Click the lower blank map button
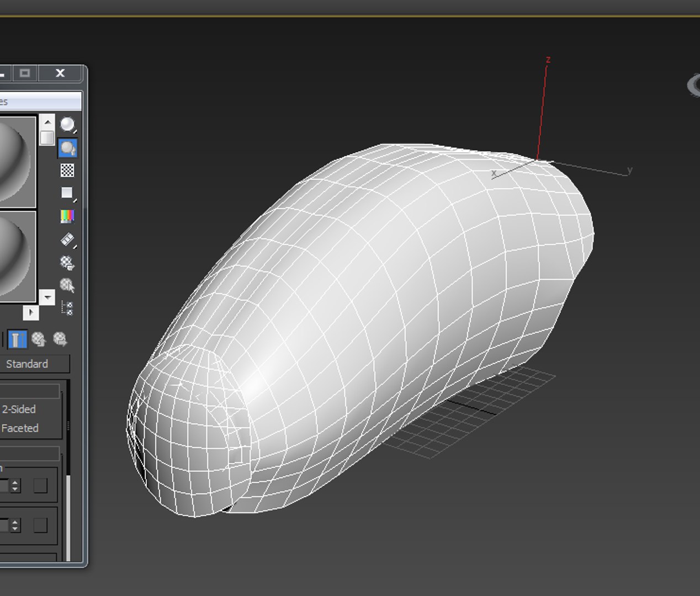The width and height of the screenshot is (700, 596). tap(40, 525)
